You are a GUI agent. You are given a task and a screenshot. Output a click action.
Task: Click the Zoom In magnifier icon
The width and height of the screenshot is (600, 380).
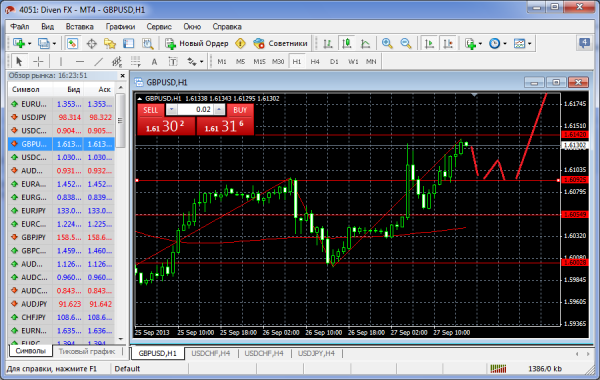(387, 44)
